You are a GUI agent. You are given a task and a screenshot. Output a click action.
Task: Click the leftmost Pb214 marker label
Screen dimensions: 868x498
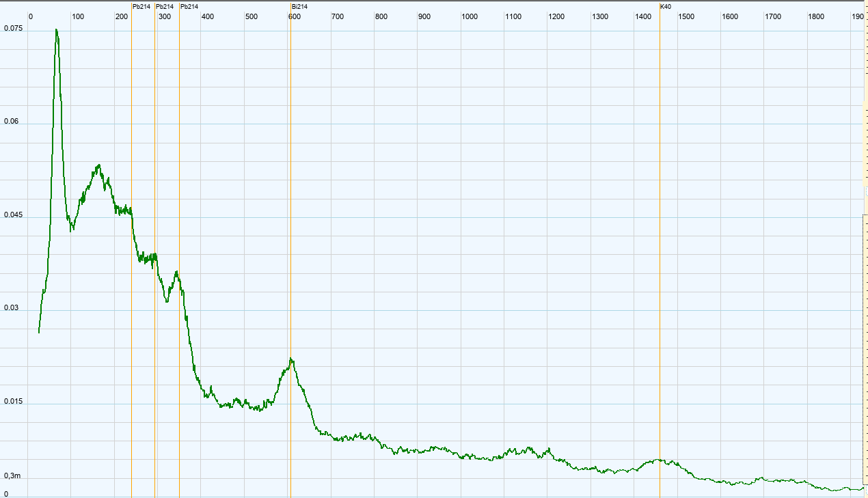pos(141,6)
